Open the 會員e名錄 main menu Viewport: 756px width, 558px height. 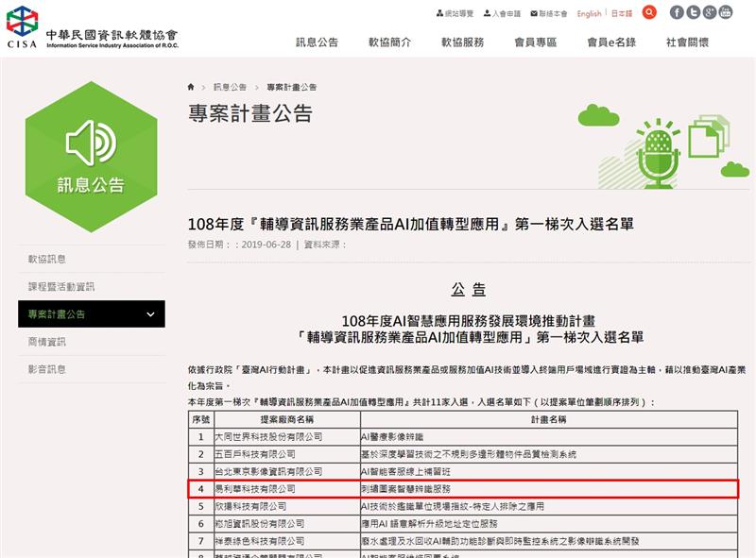611,42
